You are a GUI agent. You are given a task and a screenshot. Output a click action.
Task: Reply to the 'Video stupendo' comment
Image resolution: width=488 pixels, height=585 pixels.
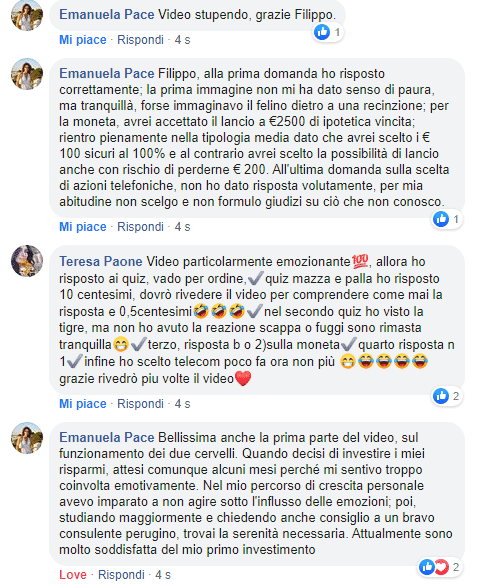pos(140,40)
